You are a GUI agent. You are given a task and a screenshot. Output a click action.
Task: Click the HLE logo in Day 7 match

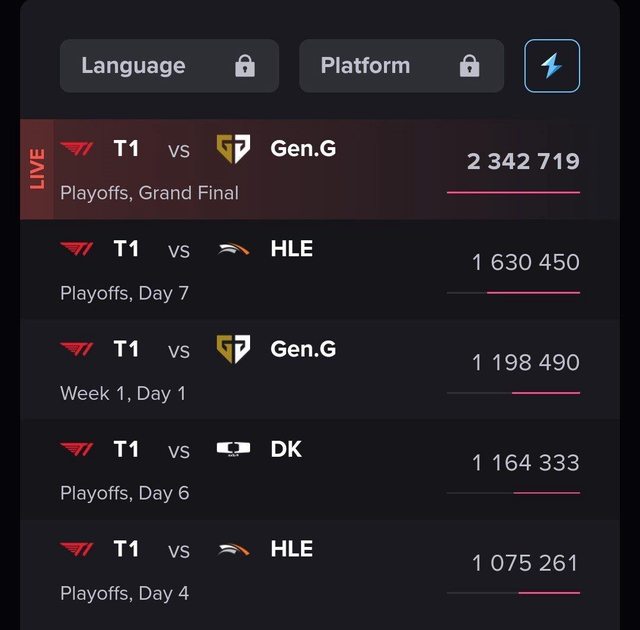pyautogui.click(x=233, y=249)
